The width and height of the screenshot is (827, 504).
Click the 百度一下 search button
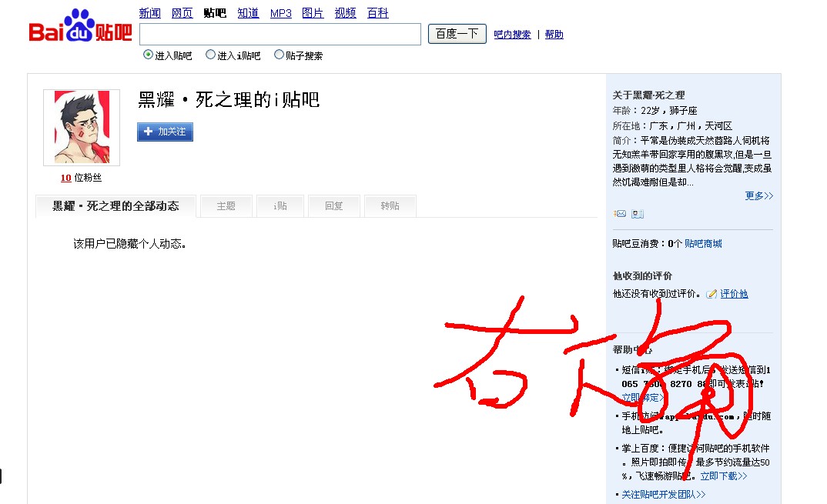coord(457,35)
